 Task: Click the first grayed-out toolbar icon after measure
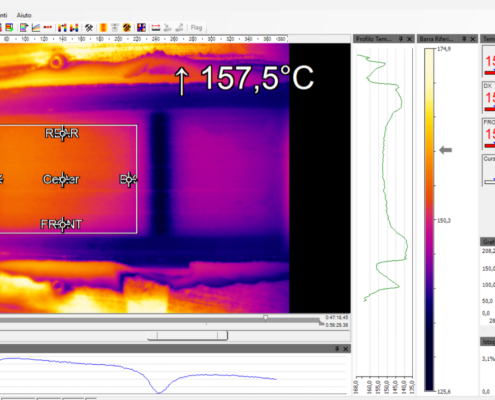tap(168, 28)
